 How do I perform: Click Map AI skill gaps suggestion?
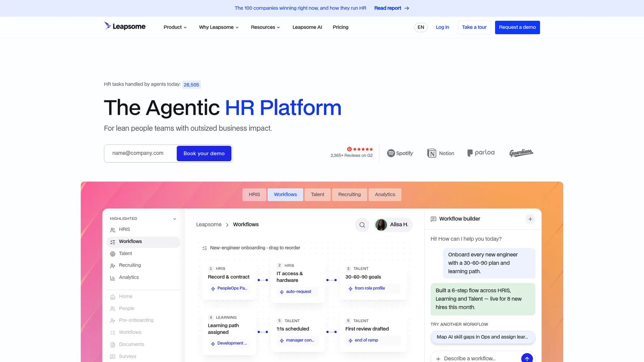483,337
